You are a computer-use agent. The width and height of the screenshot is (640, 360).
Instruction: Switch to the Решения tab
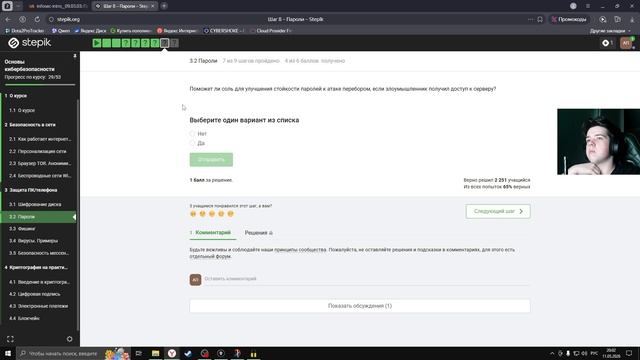(x=259, y=233)
